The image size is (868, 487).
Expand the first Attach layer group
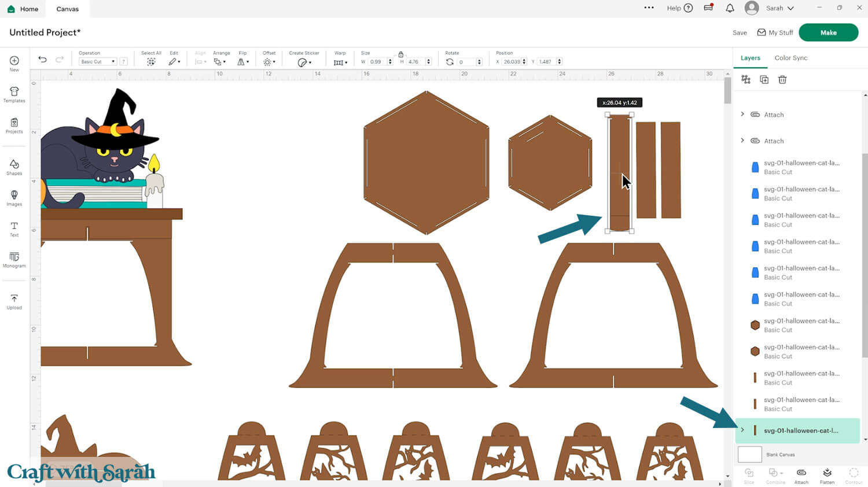click(742, 115)
